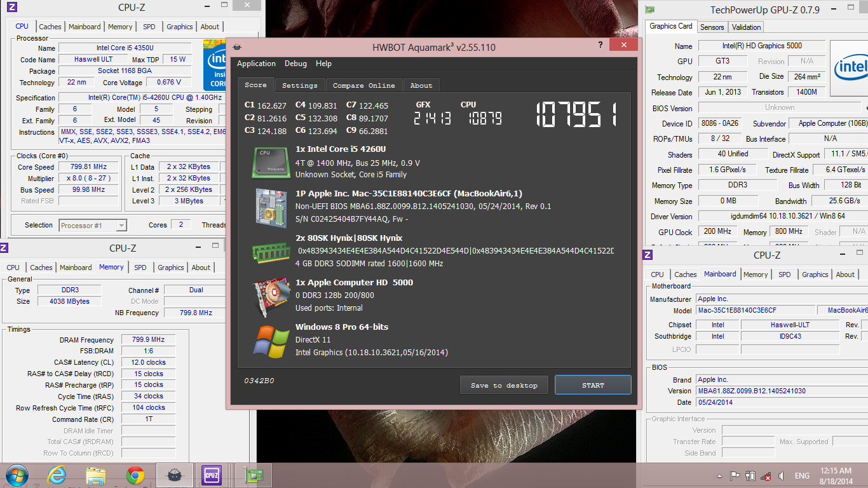Click the Save to desktop button
Screen dimensions: 868x488
coord(504,385)
